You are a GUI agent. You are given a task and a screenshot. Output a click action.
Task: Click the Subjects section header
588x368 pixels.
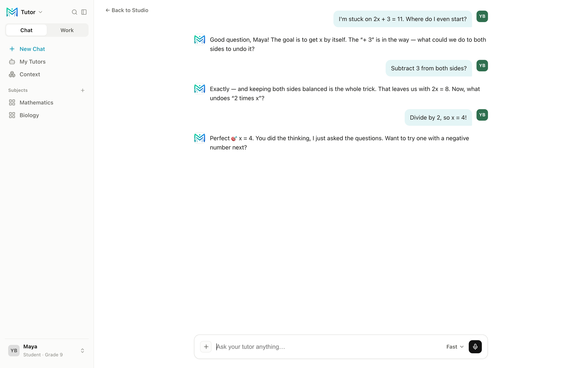click(x=18, y=90)
